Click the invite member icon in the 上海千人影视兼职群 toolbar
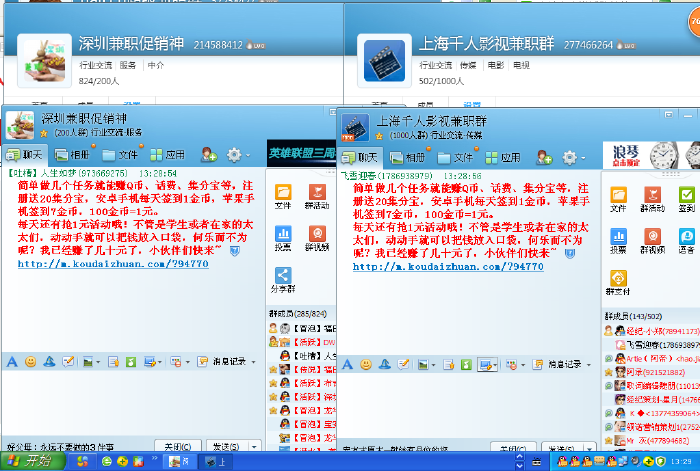 544,158
